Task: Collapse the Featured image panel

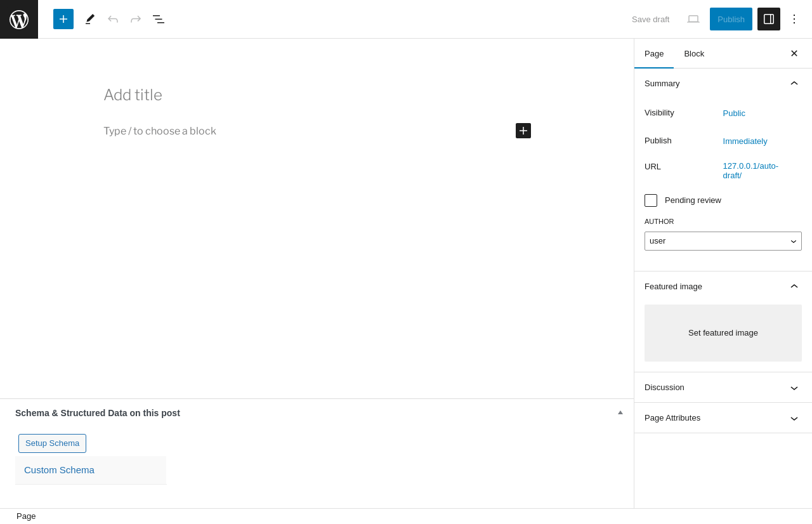Action: (x=794, y=286)
